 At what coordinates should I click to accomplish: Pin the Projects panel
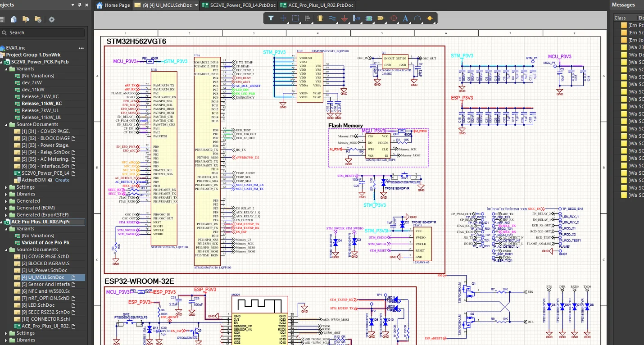80,5
